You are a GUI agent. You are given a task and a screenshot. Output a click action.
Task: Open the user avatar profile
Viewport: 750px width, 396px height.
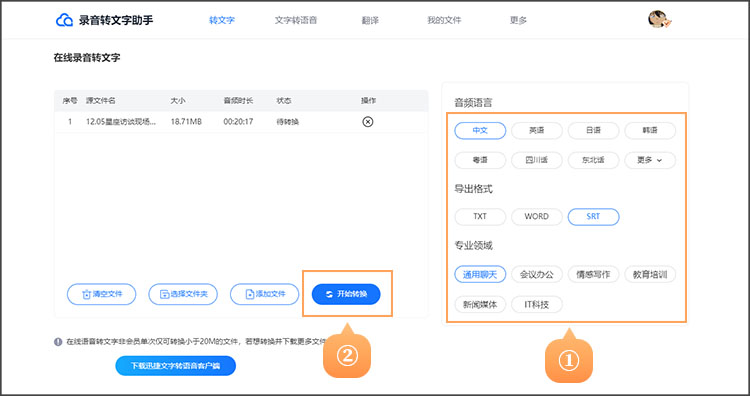tap(659, 19)
